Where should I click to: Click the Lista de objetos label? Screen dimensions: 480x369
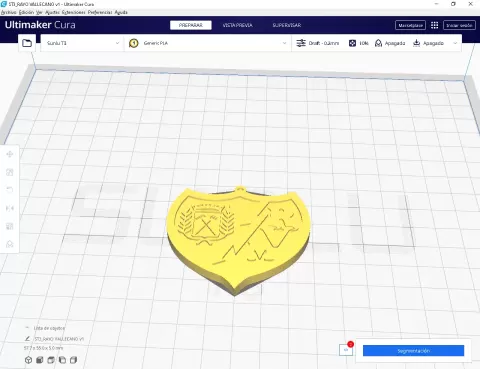[49, 328]
